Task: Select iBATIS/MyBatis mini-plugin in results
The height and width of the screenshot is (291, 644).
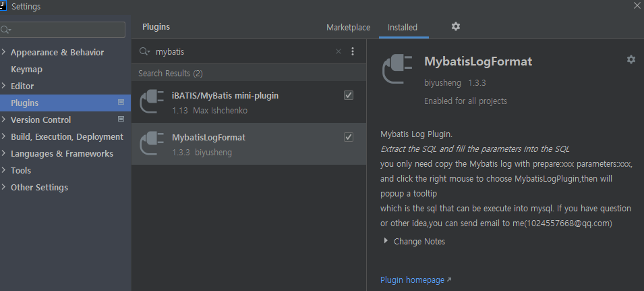Action: click(249, 102)
